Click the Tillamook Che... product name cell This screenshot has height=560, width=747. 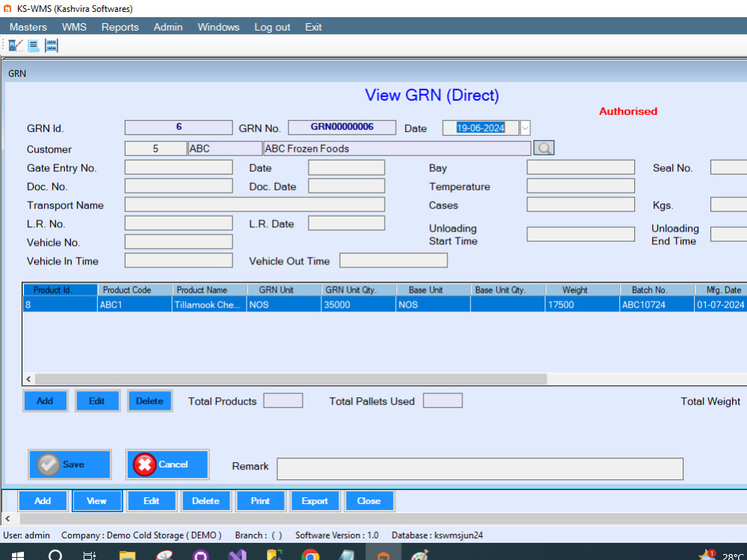pos(209,305)
